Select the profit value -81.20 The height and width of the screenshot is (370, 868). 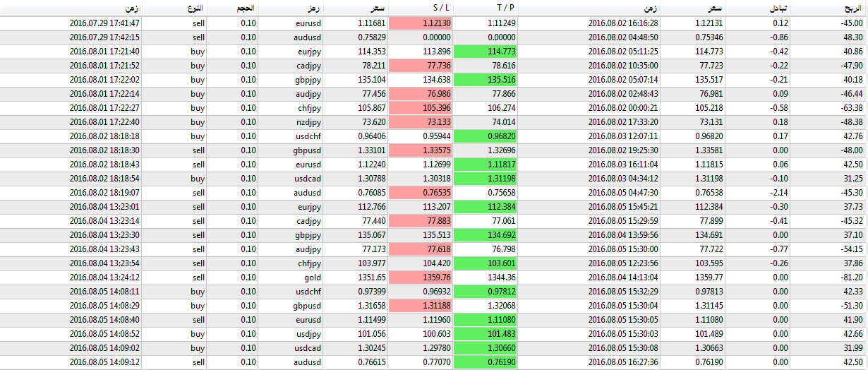click(851, 277)
